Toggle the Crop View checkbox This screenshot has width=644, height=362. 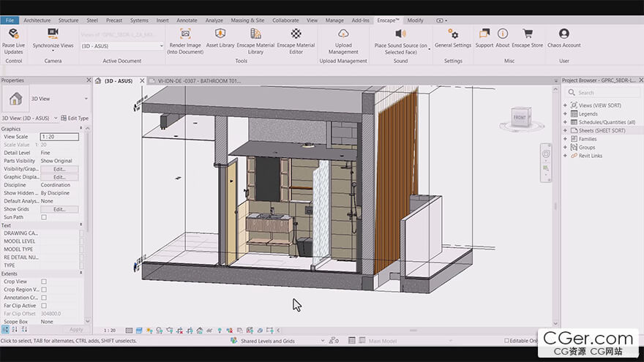[44, 282]
